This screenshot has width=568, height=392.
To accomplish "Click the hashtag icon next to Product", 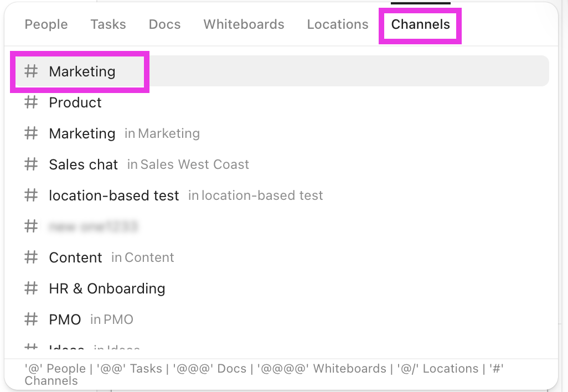I will coord(31,102).
